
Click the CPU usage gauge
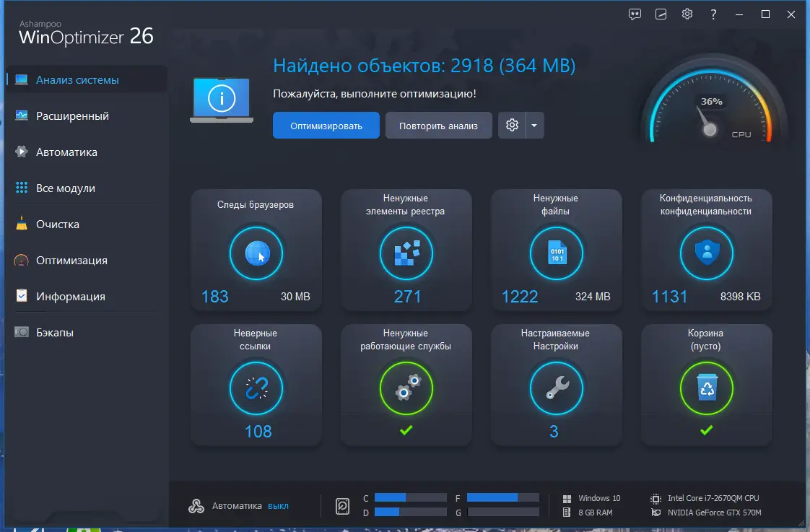point(712,101)
